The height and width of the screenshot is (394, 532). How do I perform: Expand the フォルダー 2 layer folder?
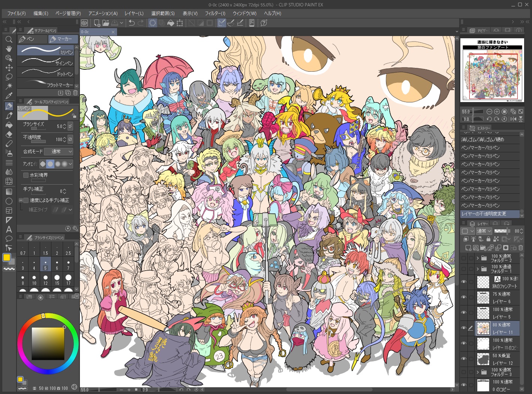tap(478, 258)
